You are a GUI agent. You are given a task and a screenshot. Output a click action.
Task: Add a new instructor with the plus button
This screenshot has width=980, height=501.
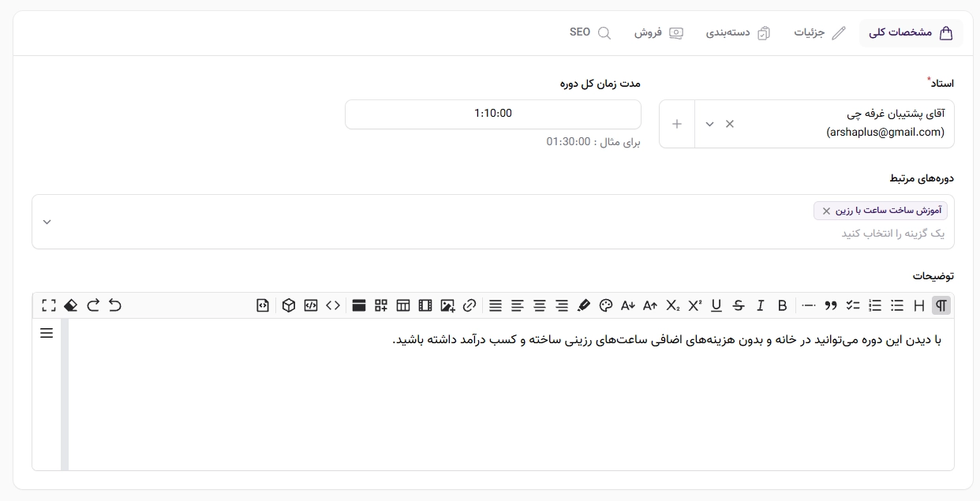pos(677,124)
